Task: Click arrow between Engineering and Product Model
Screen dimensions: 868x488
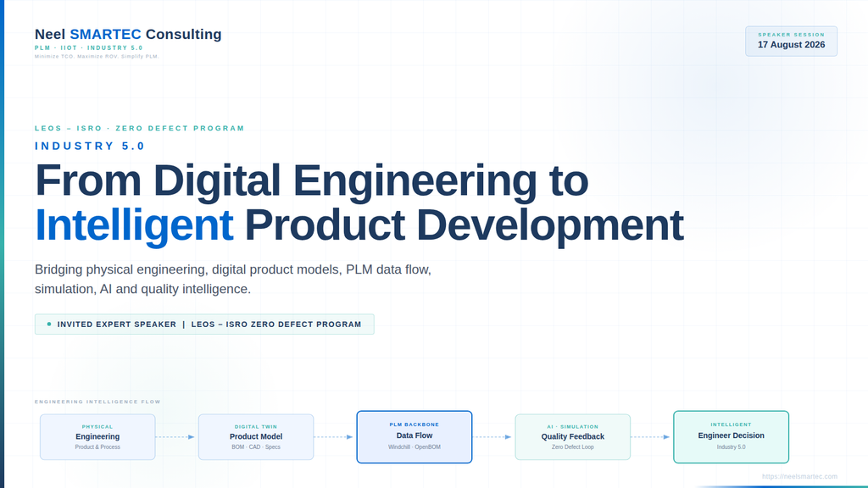Action: click(x=175, y=437)
